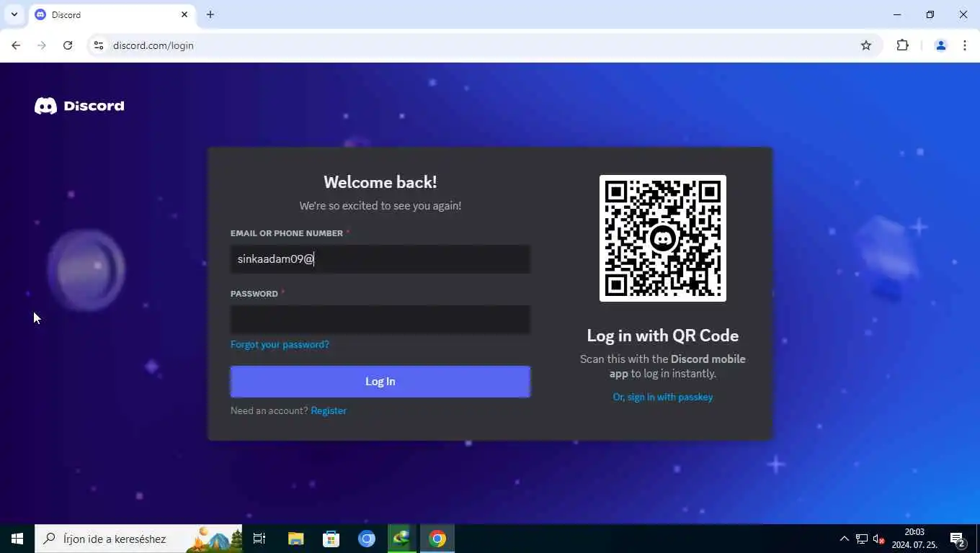Click the Welcome back! heading
This screenshot has width=980, height=553.
[380, 182]
